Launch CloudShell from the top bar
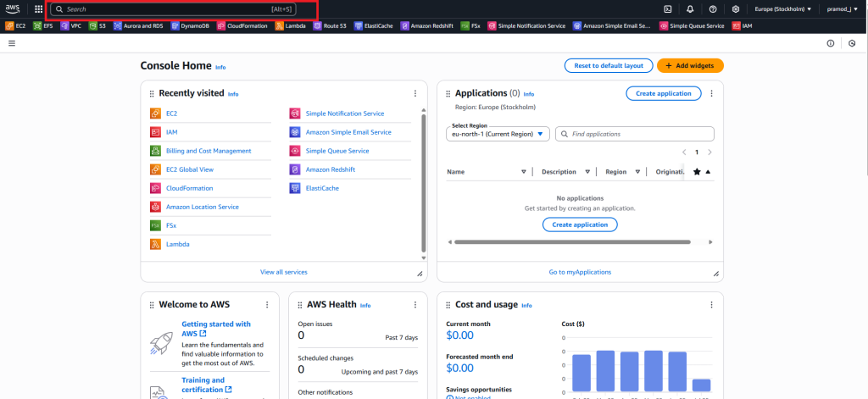 [x=668, y=8]
